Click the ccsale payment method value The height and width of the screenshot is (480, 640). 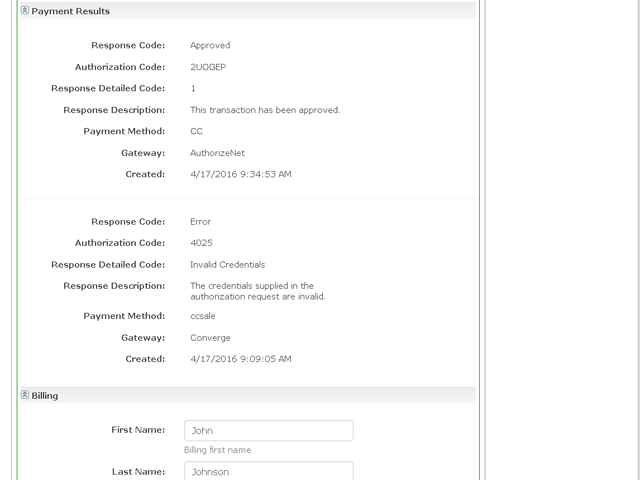203,316
